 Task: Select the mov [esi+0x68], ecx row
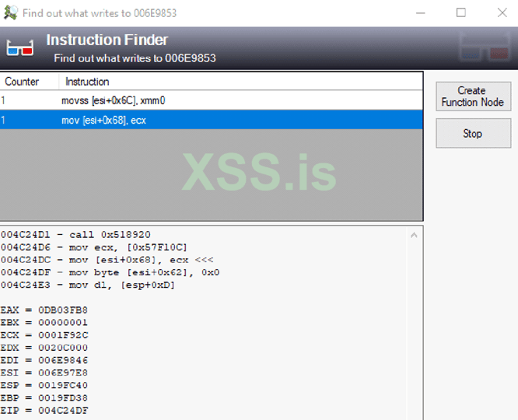point(212,120)
